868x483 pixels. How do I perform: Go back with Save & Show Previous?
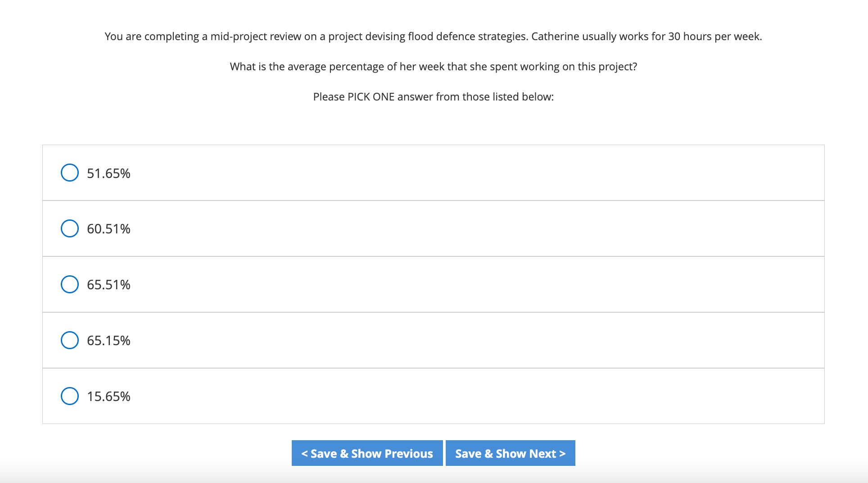pos(367,453)
